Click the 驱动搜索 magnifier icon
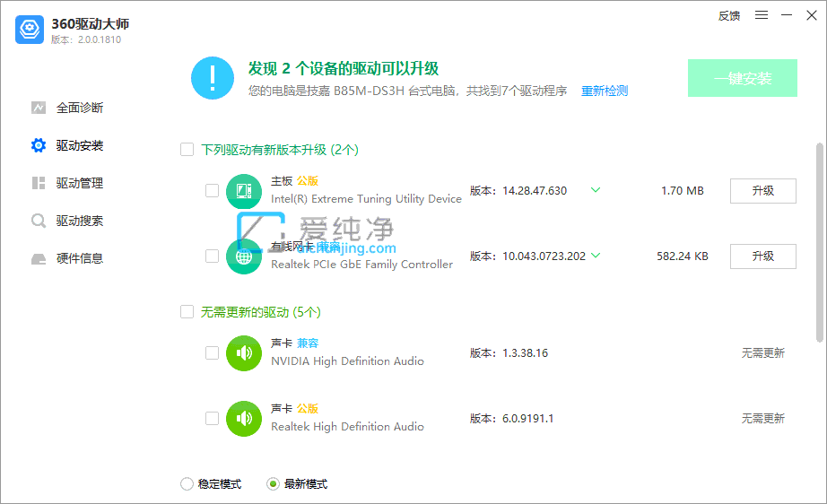827x504 pixels. [x=39, y=221]
